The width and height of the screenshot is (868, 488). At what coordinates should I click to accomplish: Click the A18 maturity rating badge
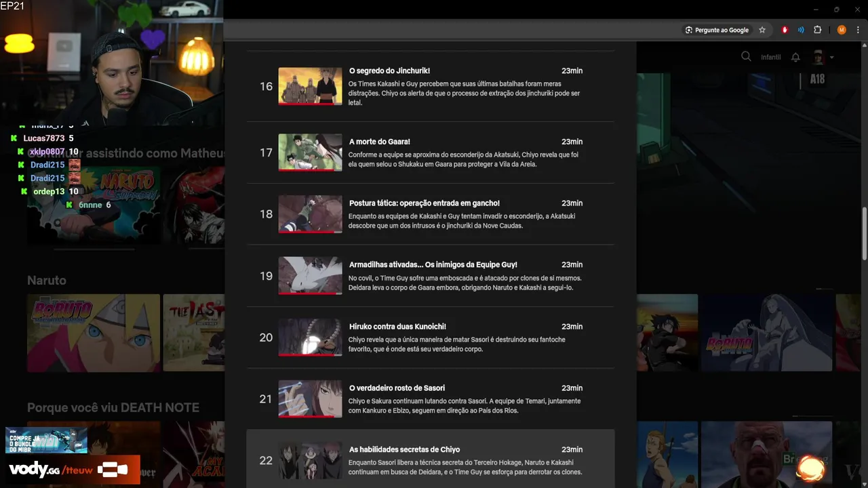(x=818, y=79)
